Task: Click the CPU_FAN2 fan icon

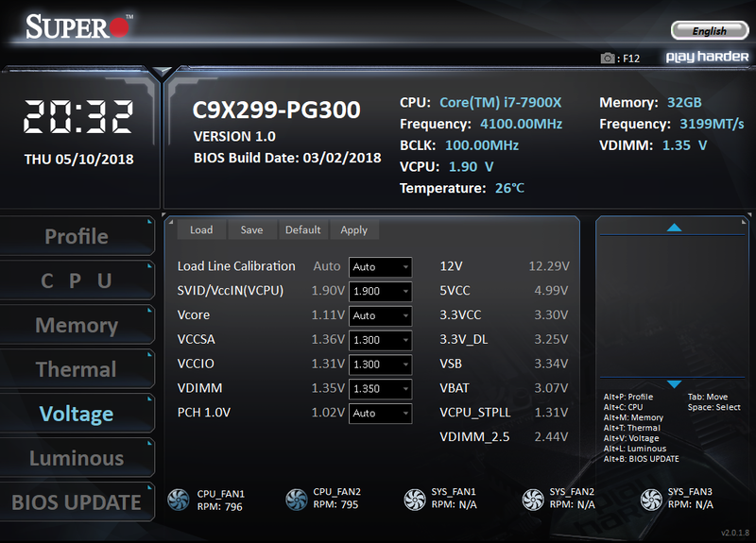Action: (x=296, y=500)
